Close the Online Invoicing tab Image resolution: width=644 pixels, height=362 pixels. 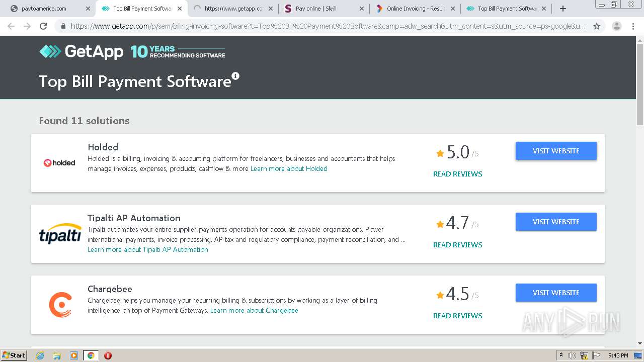[x=452, y=9]
